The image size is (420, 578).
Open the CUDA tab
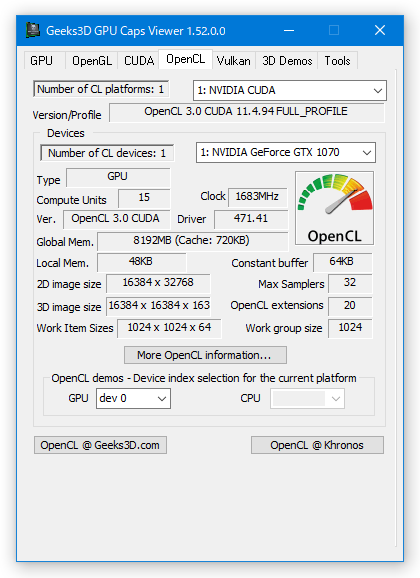point(139,60)
